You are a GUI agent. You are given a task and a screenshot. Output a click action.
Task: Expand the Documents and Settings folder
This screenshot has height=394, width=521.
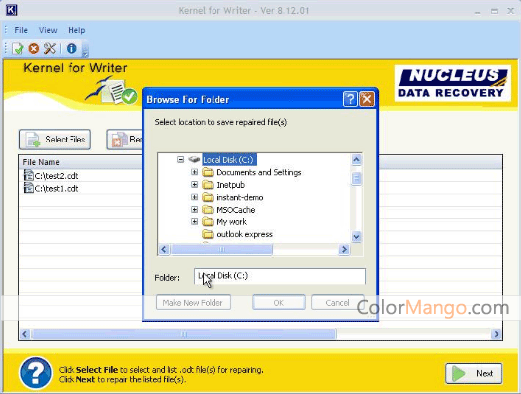[x=195, y=172]
